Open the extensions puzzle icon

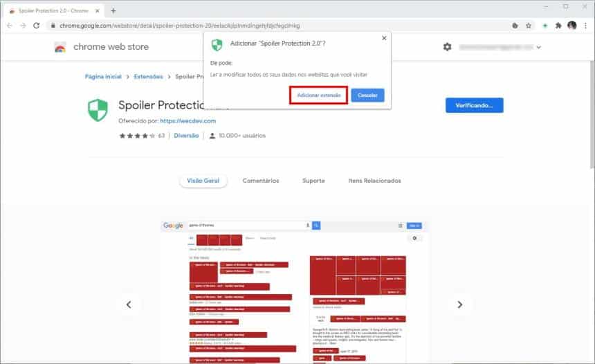pos(558,26)
